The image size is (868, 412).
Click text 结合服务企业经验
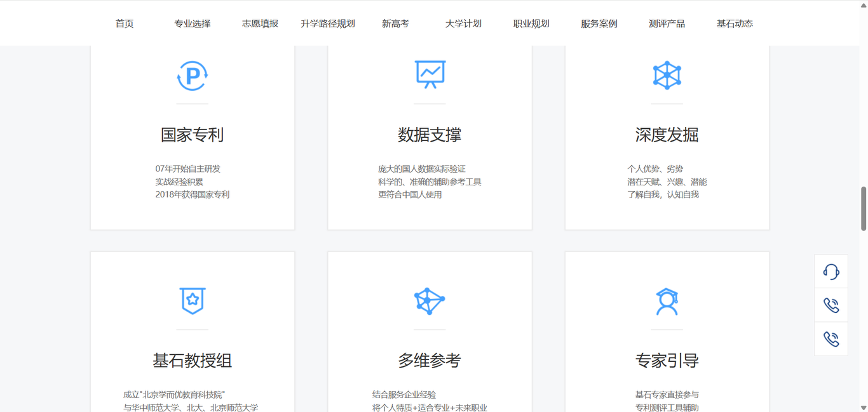pos(404,395)
